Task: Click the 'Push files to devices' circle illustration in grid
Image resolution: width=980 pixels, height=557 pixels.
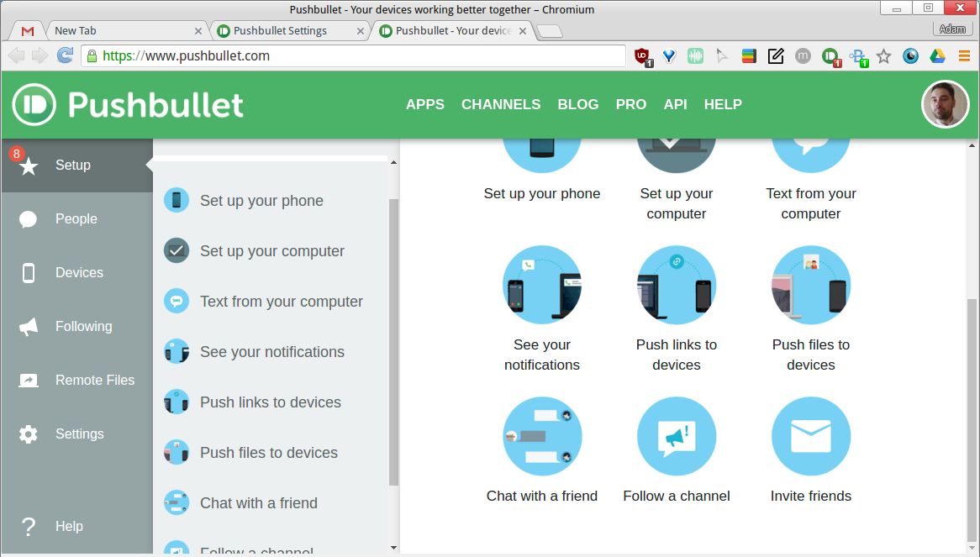Action: pos(810,285)
